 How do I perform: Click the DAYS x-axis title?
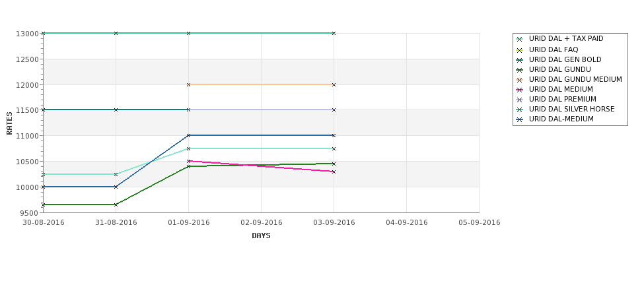point(261,236)
